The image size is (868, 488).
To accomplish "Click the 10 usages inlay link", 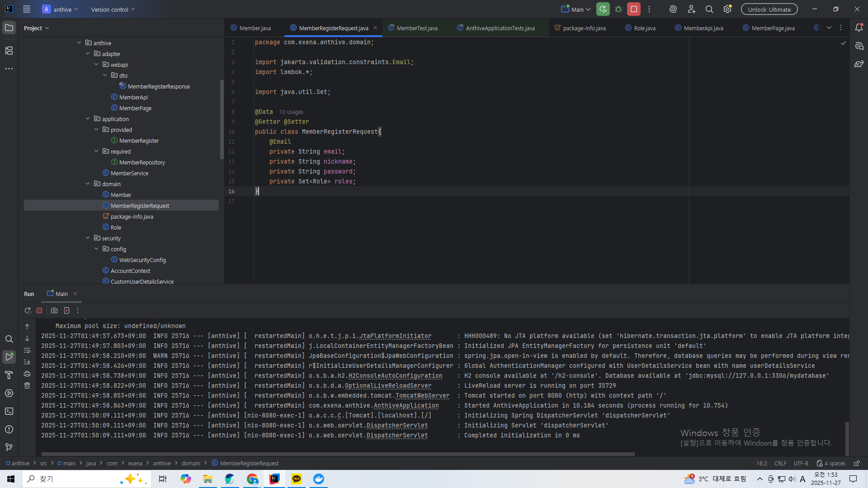I will 291,112.
